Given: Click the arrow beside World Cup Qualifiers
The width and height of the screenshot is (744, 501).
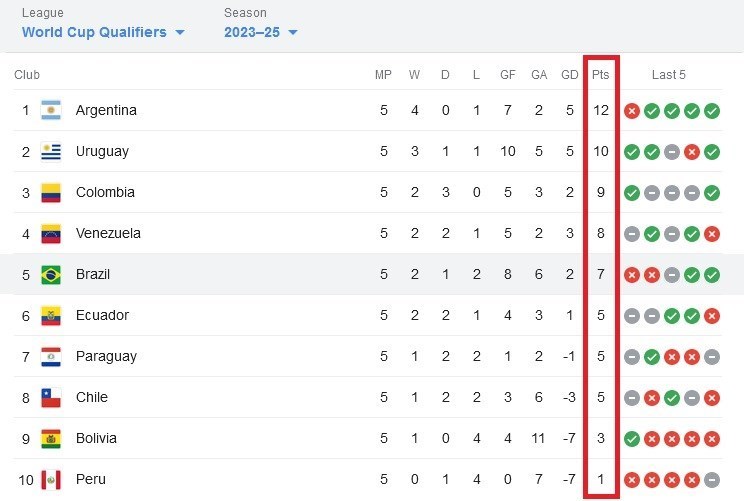Looking at the screenshot, I should pyautogui.click(x=180, y=32).
